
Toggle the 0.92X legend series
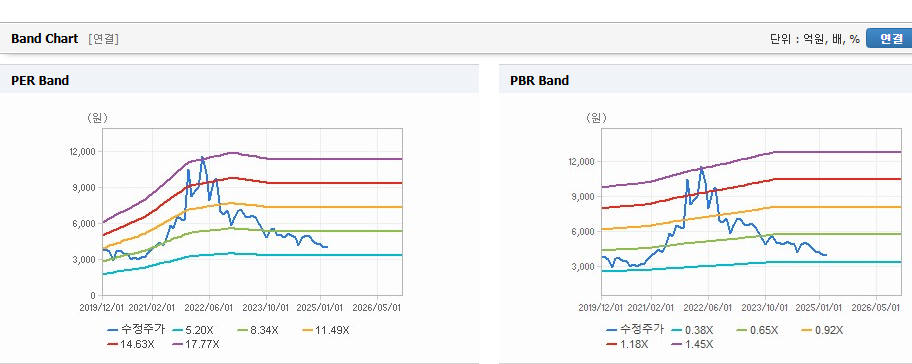point(822,330)
